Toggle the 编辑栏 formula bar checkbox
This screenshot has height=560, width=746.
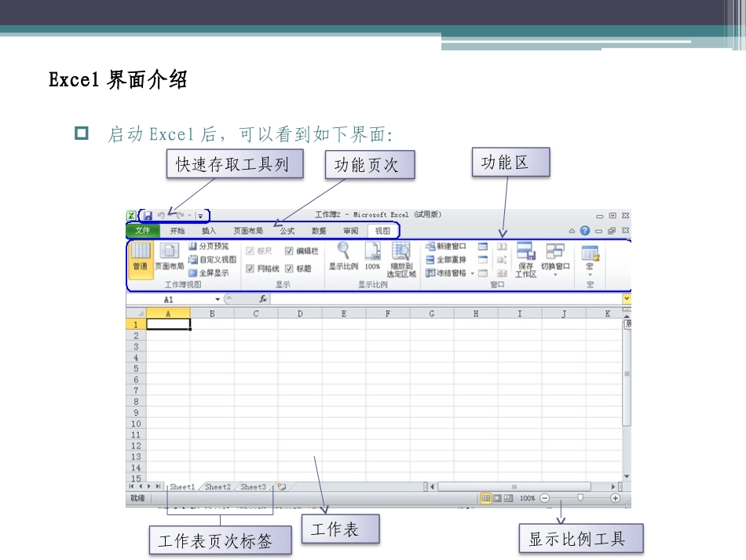tap(289, 251)
